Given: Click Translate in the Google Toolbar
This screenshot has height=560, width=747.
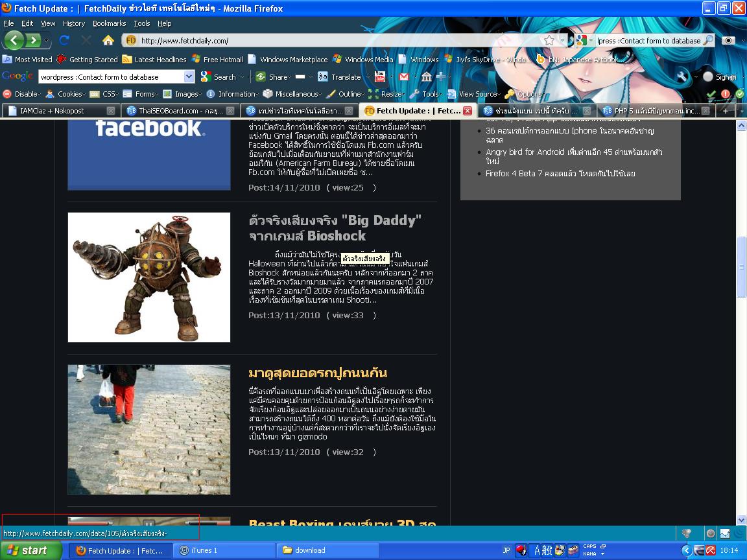Looking at the screenshot, I should pyautogui.click(x=340, y=76).
